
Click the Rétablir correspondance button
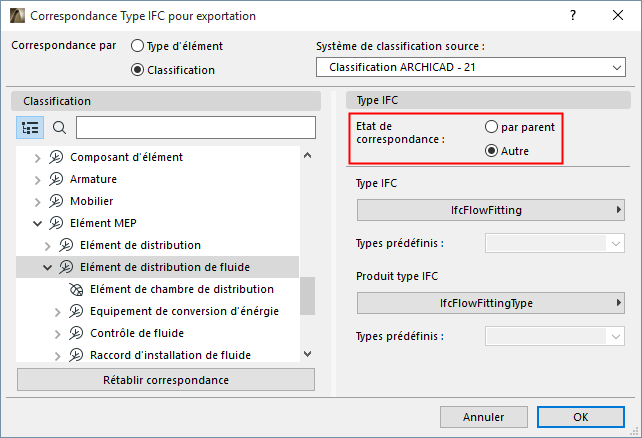pos(166,380)
